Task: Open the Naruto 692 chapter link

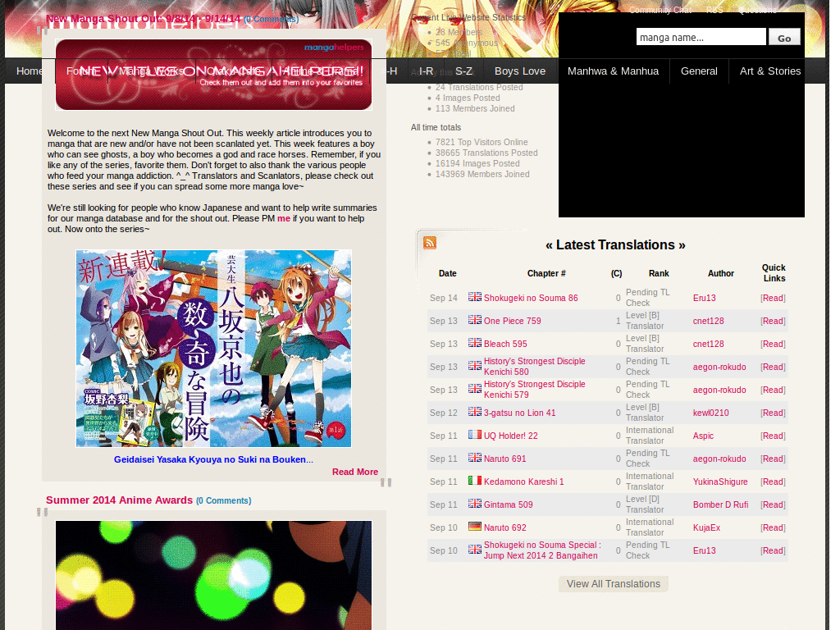Action: click(504, 527)
